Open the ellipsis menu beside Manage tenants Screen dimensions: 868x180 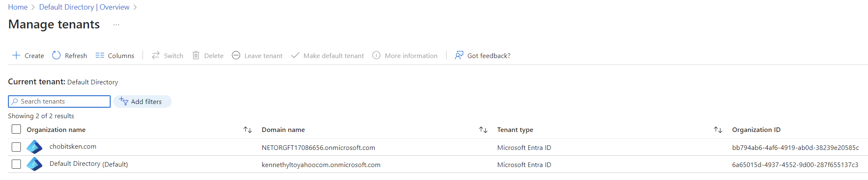116,25
